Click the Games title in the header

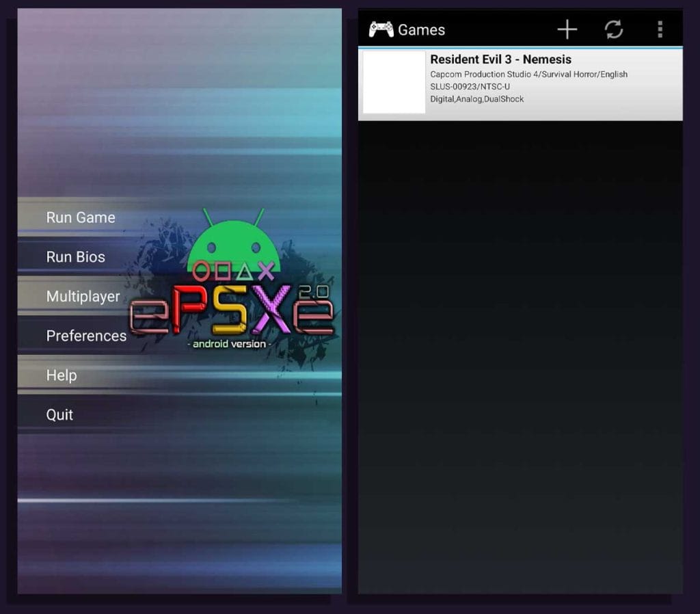click(421, 30)
